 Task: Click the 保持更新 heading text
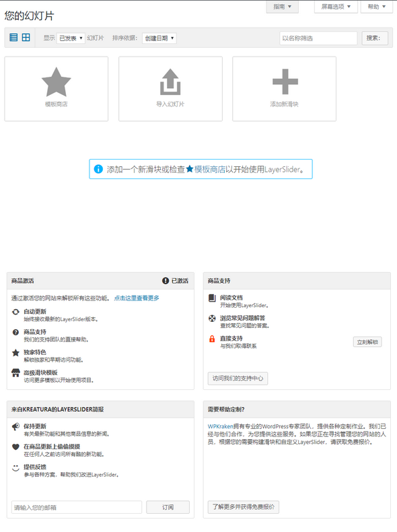(35, 426)
